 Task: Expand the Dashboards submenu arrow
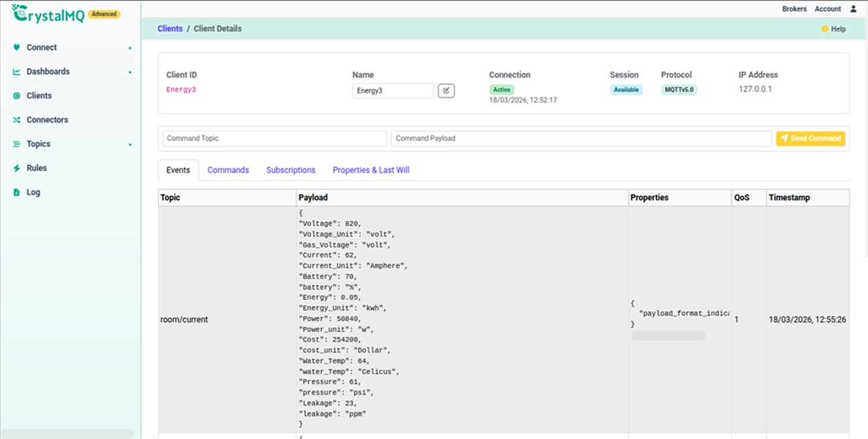(x=131, y=72)
